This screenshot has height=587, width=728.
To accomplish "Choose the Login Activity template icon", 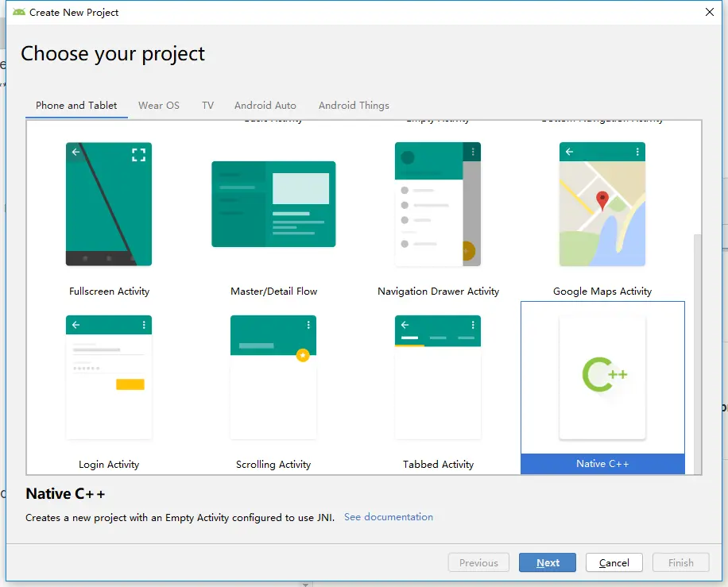I will tap(109, 377).
